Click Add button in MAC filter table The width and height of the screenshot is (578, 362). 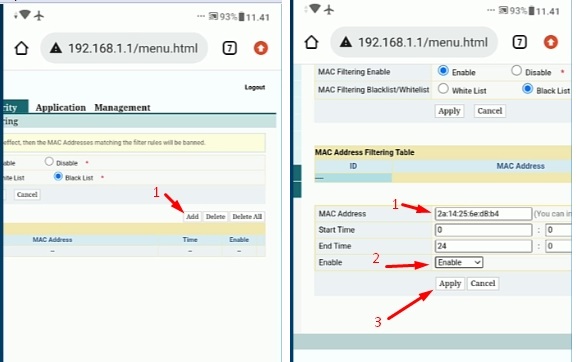[192, 217]
